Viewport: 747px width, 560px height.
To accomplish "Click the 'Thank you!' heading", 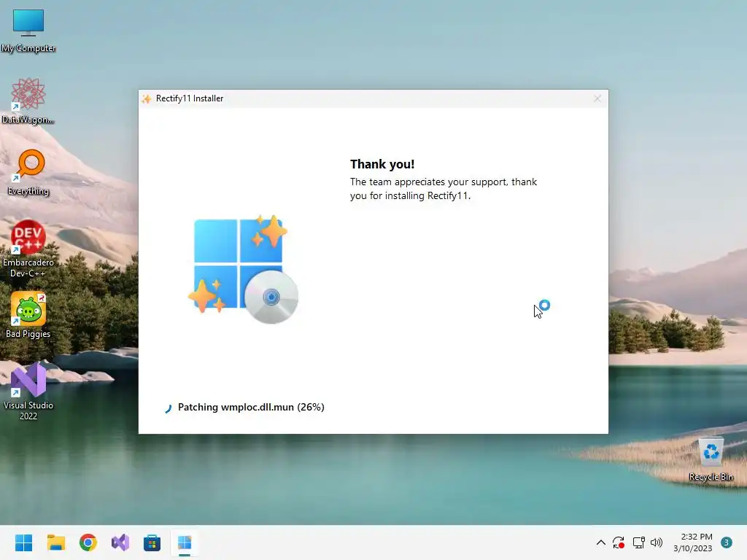I will pyautogui.click(x=382, y=164).
